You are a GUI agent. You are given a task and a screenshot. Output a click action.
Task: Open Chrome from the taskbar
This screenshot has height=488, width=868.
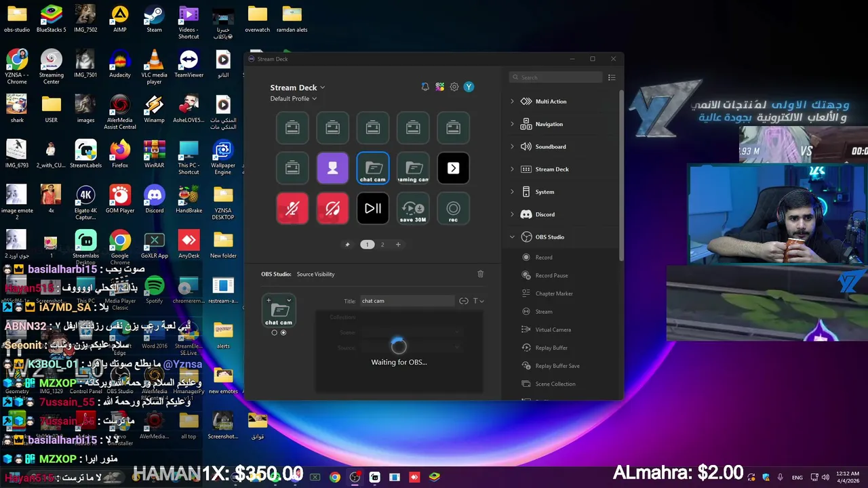click(335, 477)
